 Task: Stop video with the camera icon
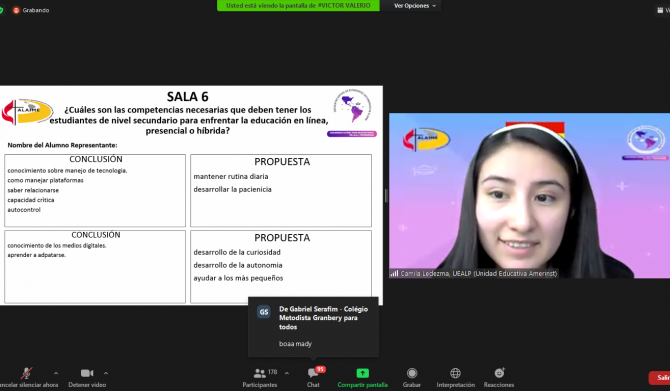(87, 373)
